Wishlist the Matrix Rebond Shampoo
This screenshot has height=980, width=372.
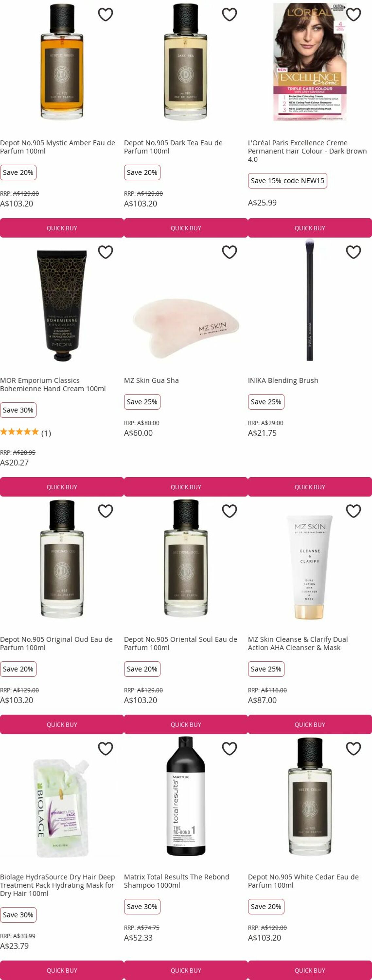pos(229,748)
